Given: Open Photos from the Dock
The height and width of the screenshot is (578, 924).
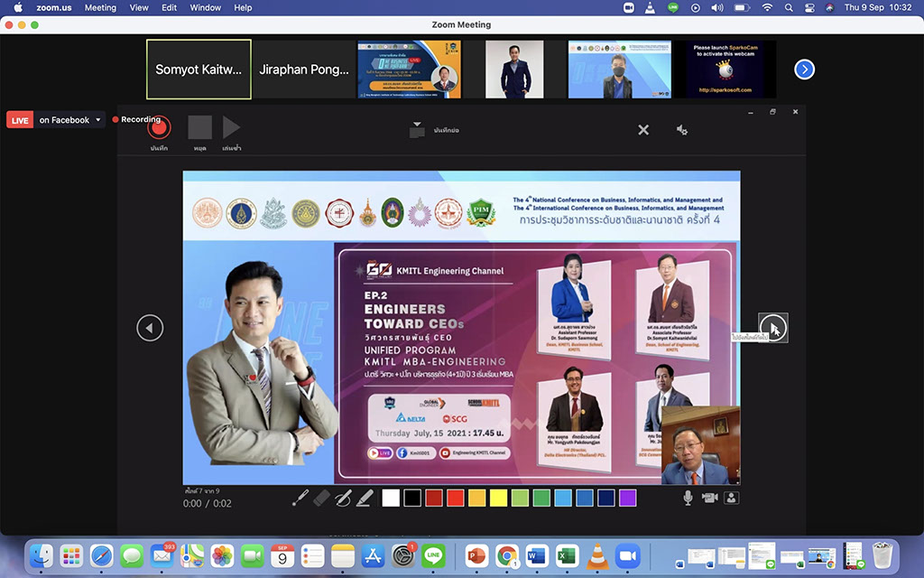Looking at the screenshot, I should 222,555.
